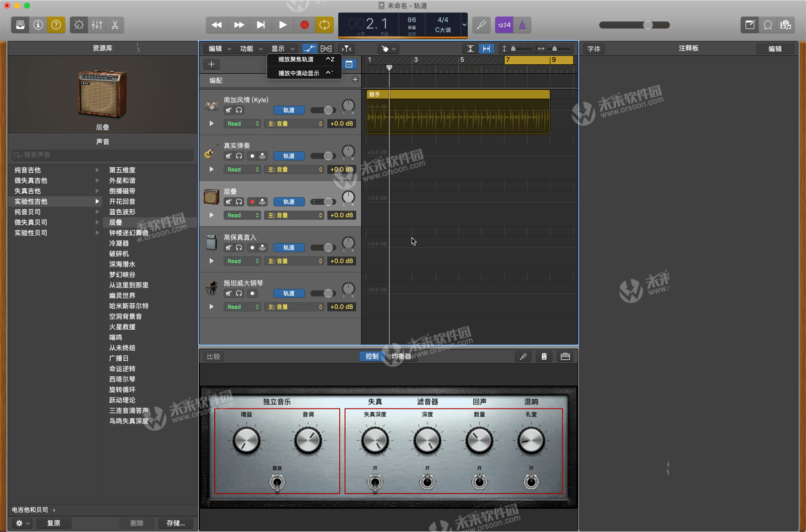Open the Inspector info icon
The height and width of the screenshot is (532, 806).
point(38,25)
